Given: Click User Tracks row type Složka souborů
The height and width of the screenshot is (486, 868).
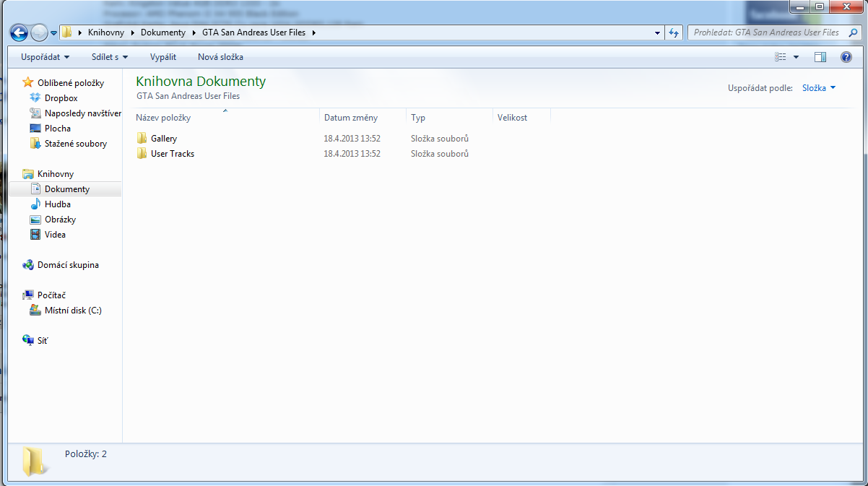Looking at the screenshot, I should click(x=440, y=153).
